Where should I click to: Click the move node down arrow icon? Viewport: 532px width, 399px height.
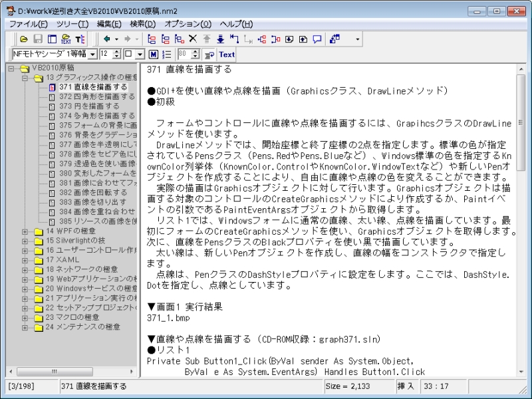tap(220, 39)
